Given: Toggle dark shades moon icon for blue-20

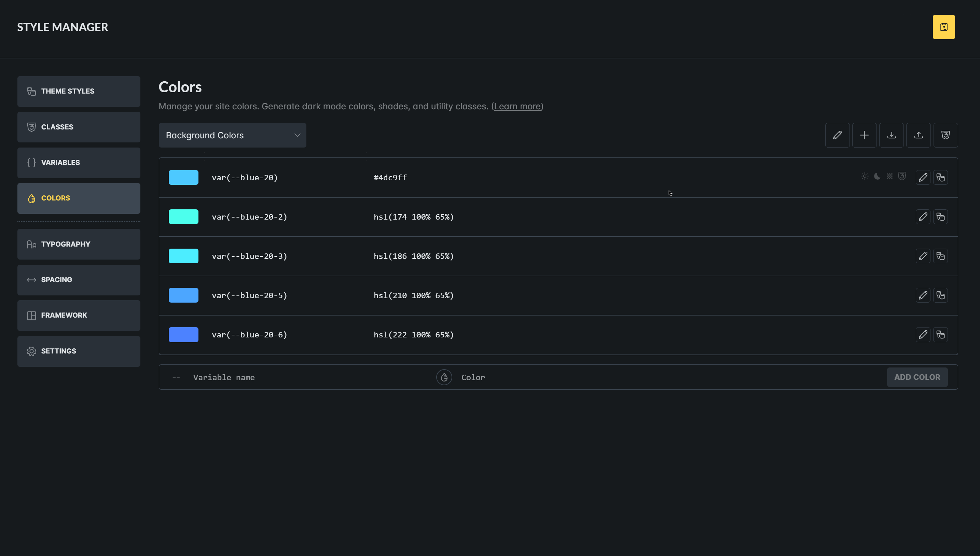Looking at the screenshot, I should click(877, 176).
